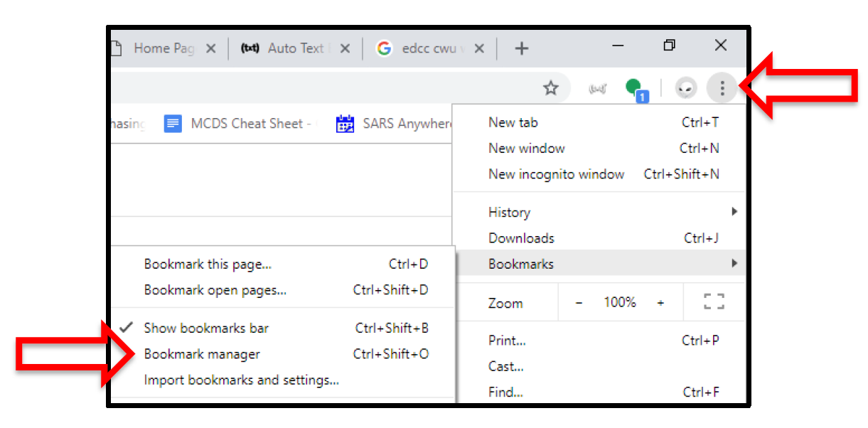Switch to the Auto Text tab

tap(296, 48)
